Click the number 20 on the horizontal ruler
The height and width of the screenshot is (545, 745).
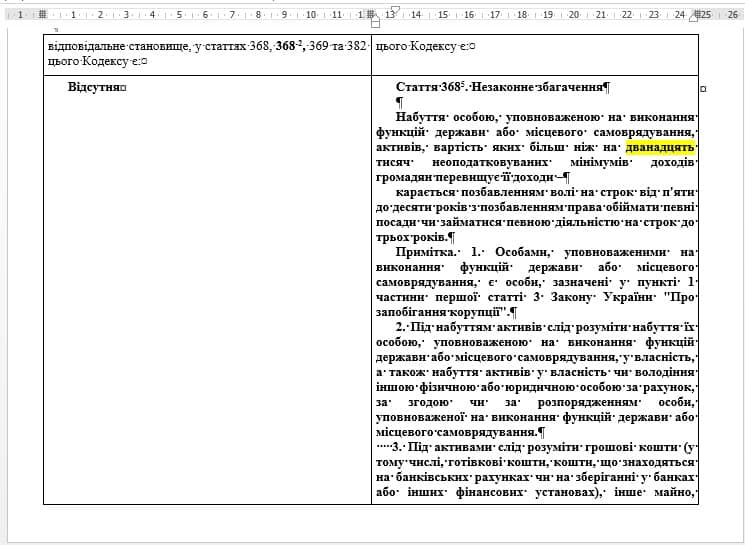coord(574,15)
